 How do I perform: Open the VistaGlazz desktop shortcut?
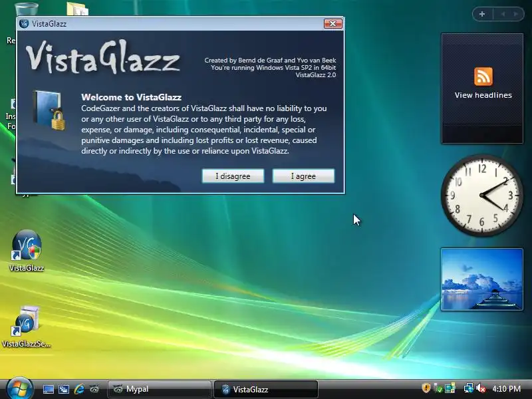point(27,251)
